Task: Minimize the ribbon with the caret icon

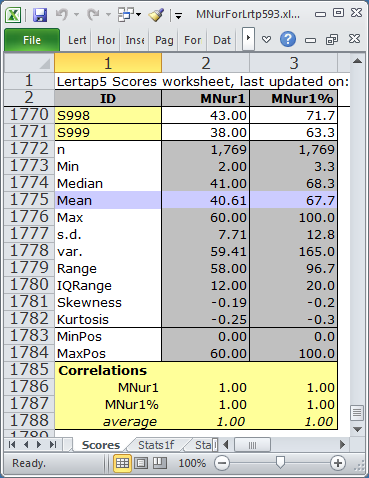Action: (266, 40)
